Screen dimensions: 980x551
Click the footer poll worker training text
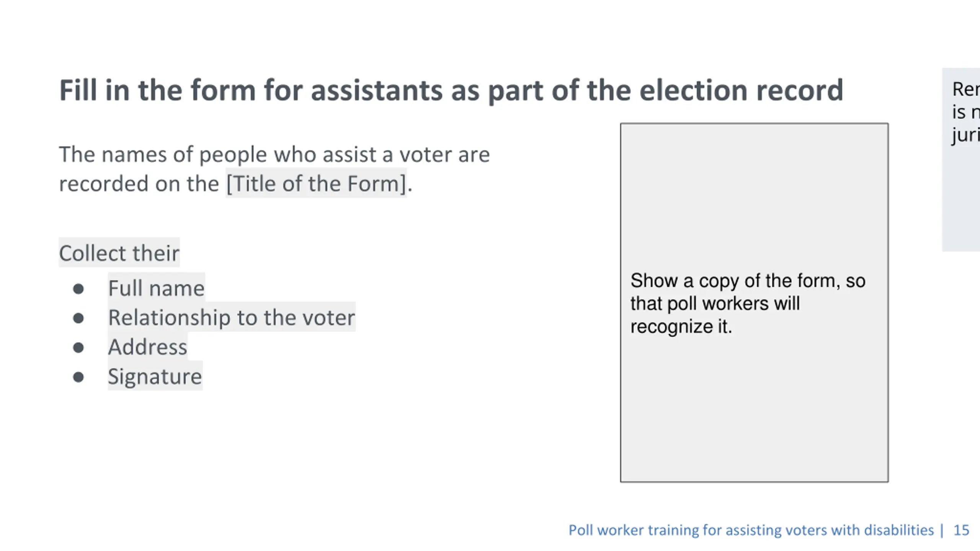(751, 530)
